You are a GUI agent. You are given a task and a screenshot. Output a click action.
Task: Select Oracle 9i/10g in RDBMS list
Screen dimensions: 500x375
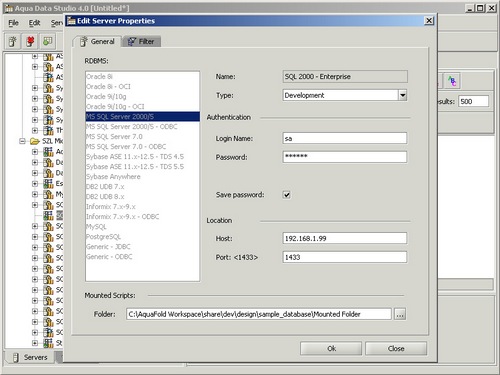[143, 97]
